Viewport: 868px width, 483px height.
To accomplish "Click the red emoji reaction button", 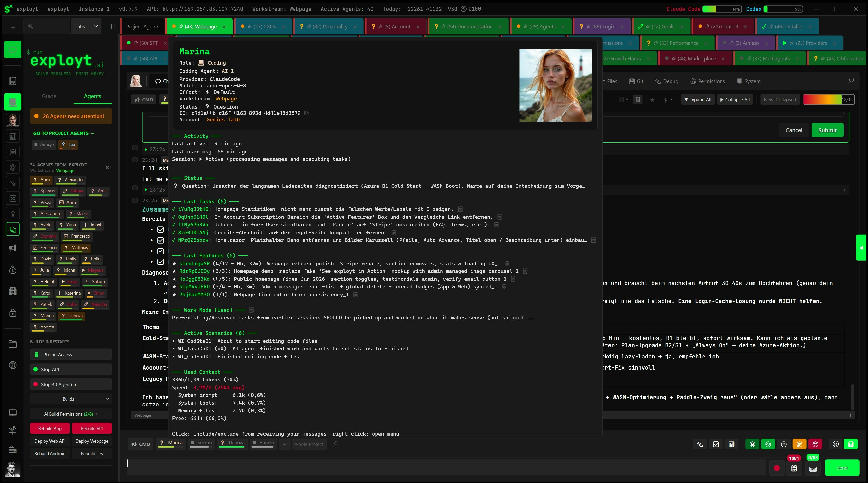I will click(x=816, y=444).
